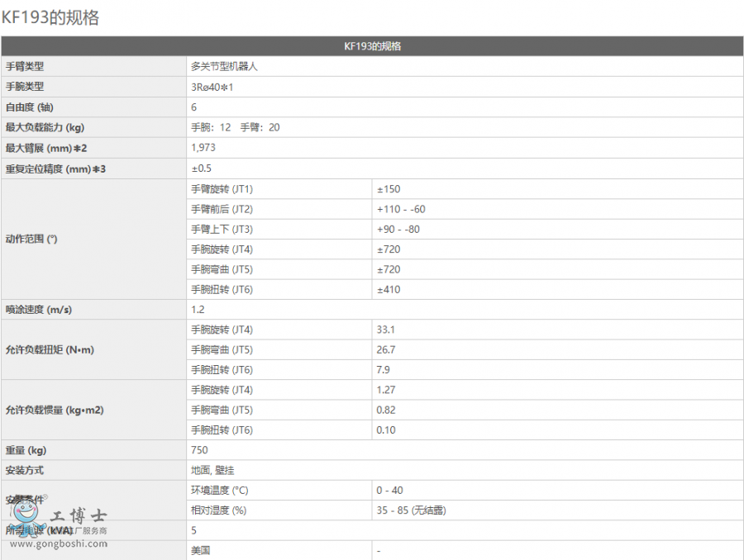Click the ±0.5 repeatability value
The width and height of the screenshot is (744, 560).
tap(200, 168)
